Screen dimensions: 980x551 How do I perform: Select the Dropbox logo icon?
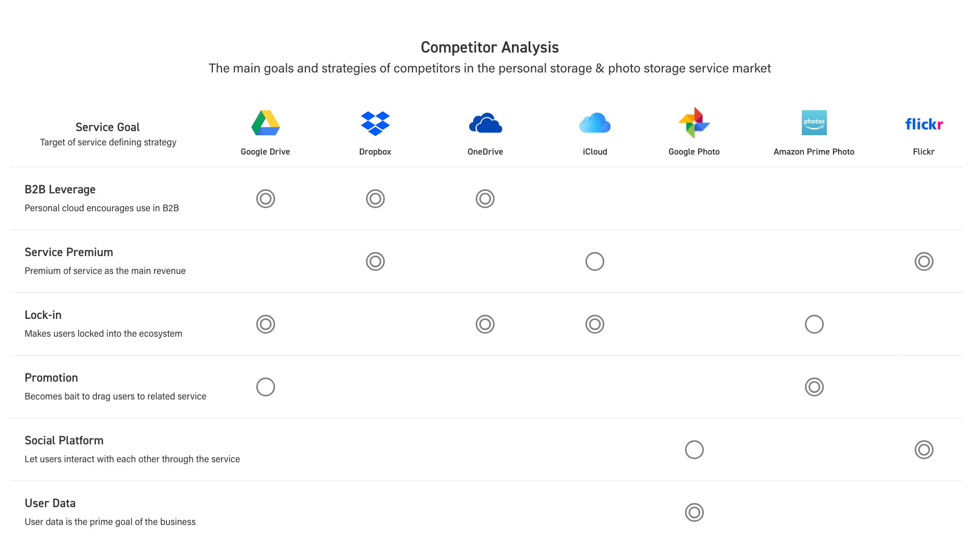(375, 123)
